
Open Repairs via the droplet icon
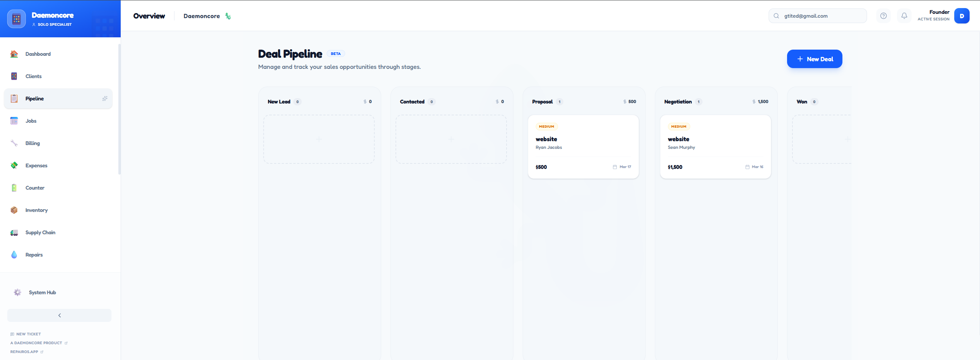15,255
